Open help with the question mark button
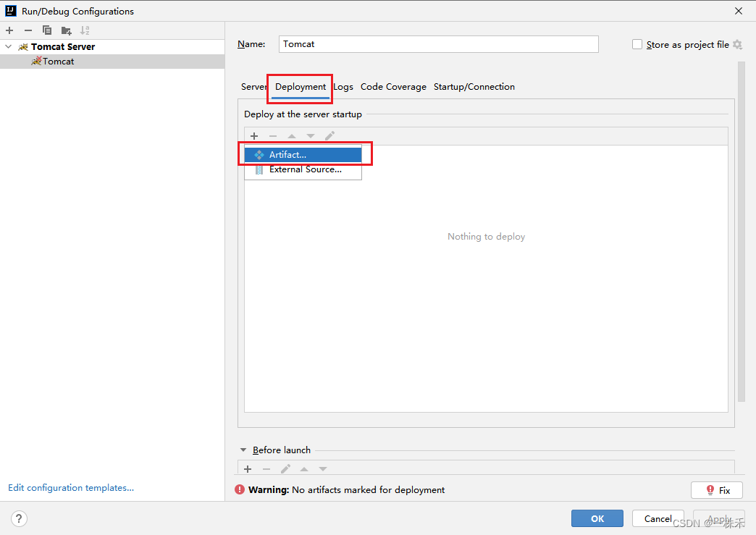This screenshot has height=535, width=756. (19, 518)
